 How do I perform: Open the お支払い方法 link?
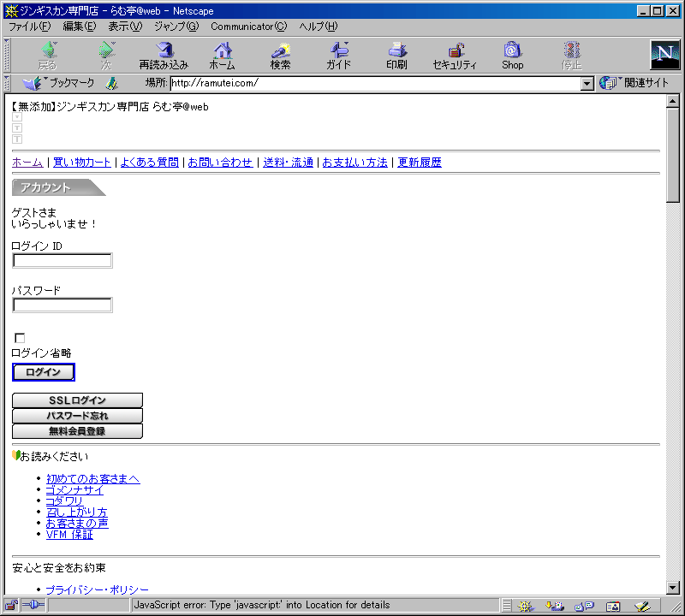[354, 163]
